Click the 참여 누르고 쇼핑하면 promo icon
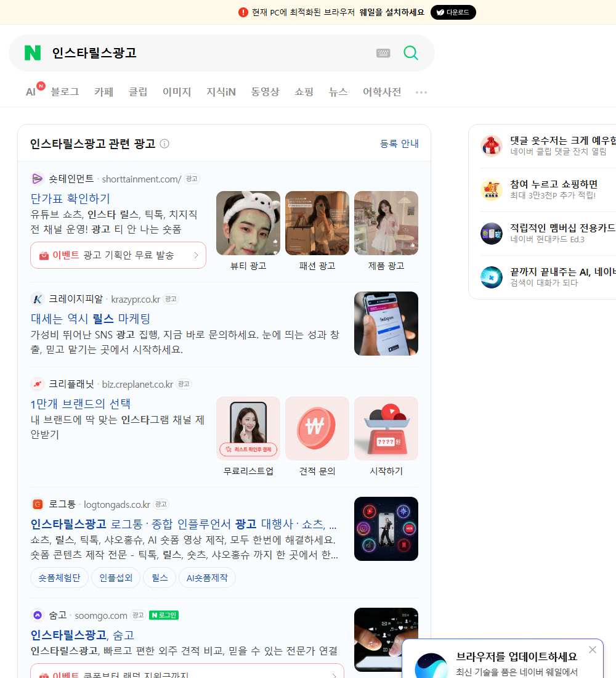 coord(492,189)
